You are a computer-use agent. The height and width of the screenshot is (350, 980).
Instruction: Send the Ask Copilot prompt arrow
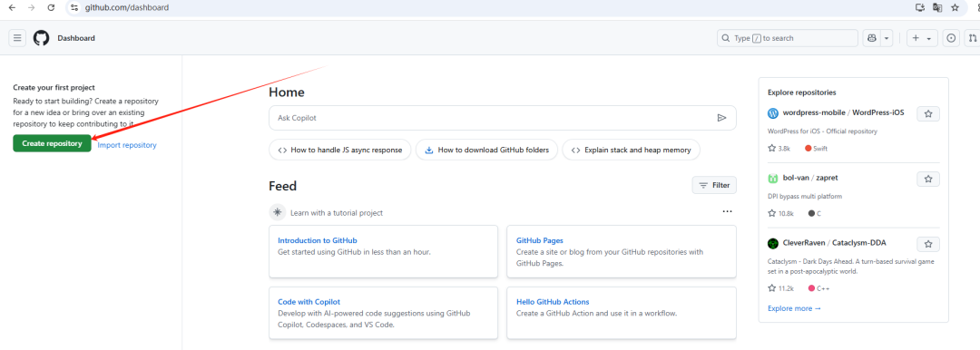(722, 118)
